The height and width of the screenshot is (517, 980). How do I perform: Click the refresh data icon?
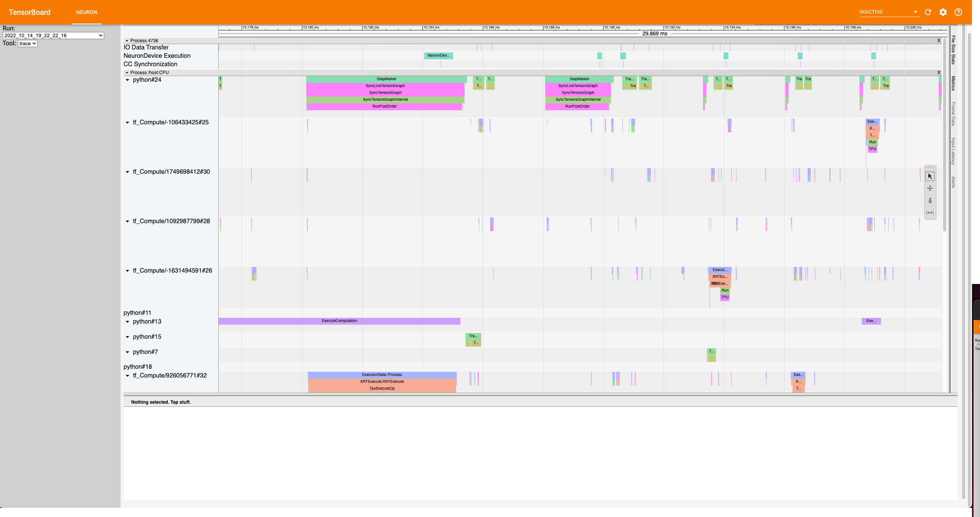click(x=928, y=12)
